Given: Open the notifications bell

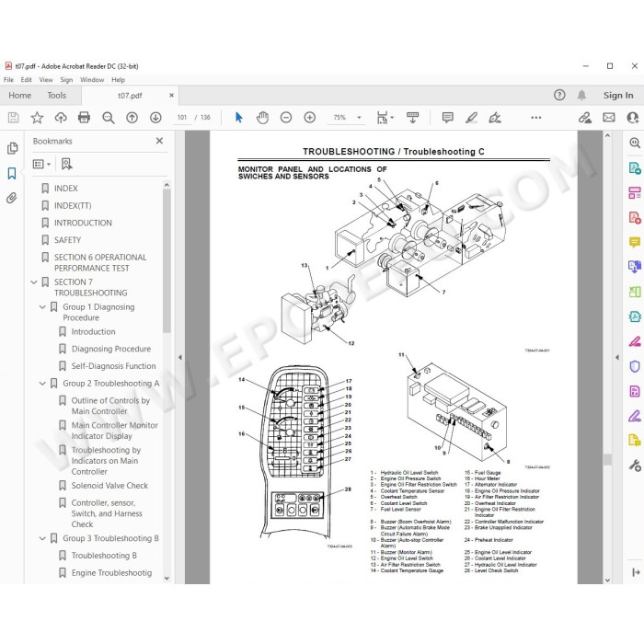Looking at the screenshot, I should click(581, 96).
